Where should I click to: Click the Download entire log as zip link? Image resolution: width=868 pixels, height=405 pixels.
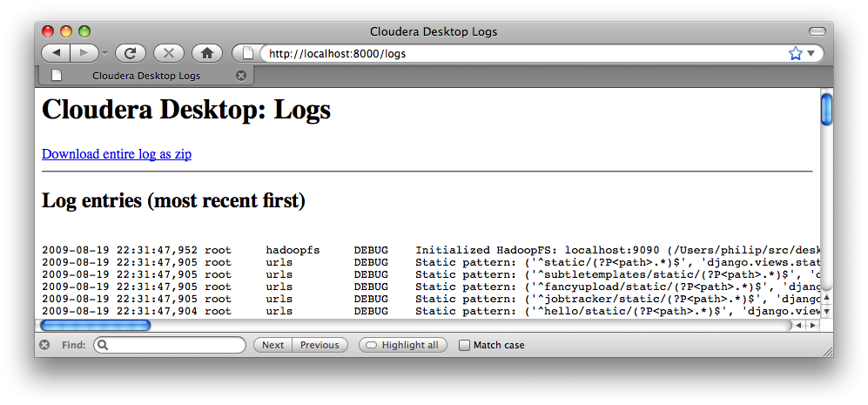(117, 154)
